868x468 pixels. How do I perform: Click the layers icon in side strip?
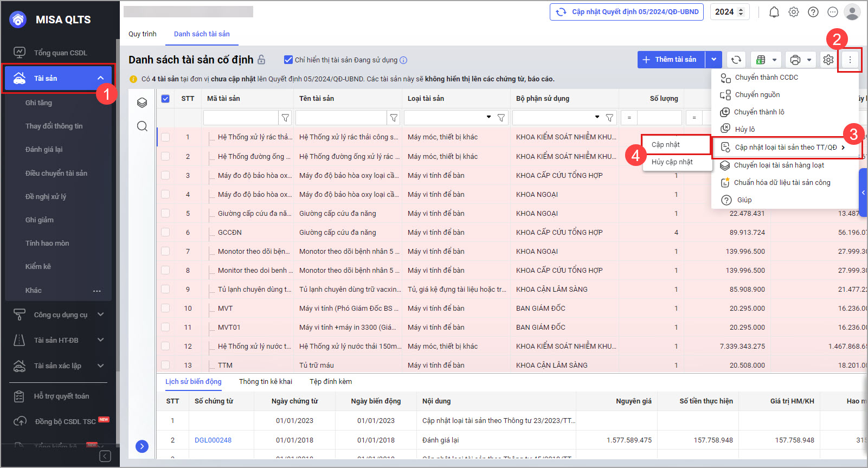pos(142,102)
